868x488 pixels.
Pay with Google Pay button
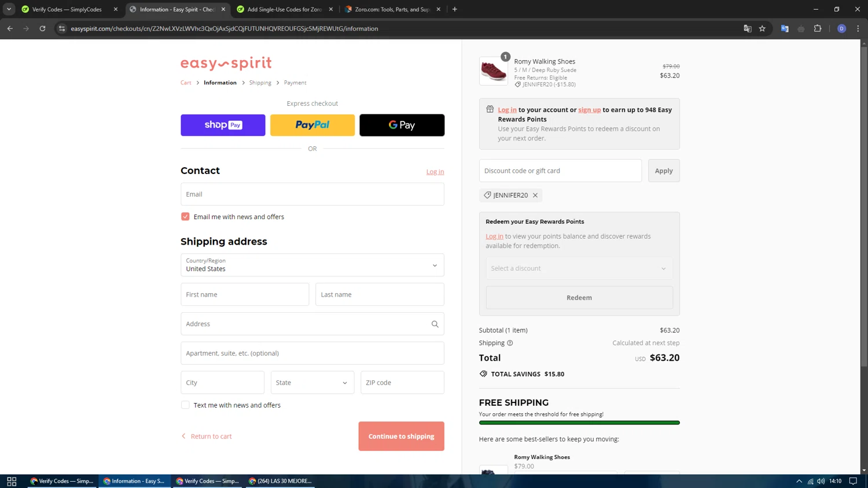[x=402, y=125]
